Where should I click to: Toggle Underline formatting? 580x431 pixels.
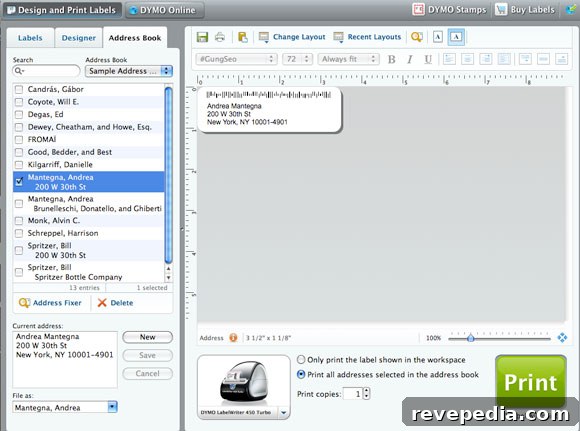pos(428,59)
